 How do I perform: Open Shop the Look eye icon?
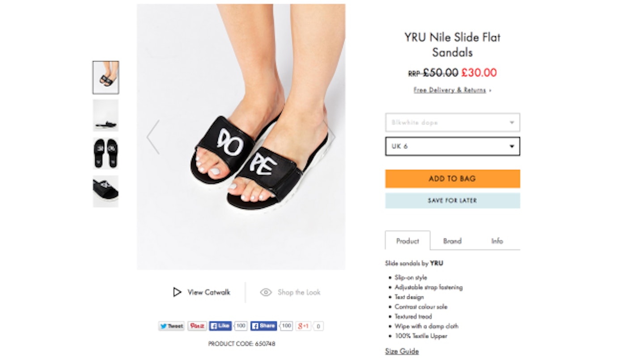(266, 292)
